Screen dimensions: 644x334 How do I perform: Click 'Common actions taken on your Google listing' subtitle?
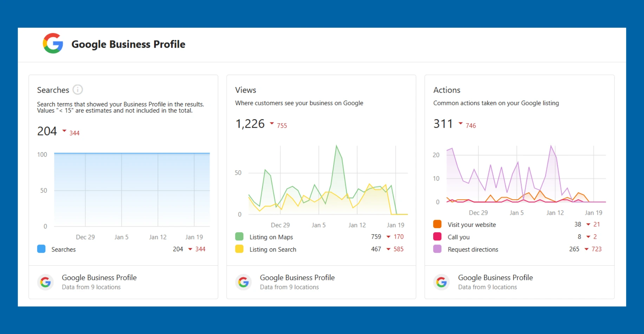point(496,103)
